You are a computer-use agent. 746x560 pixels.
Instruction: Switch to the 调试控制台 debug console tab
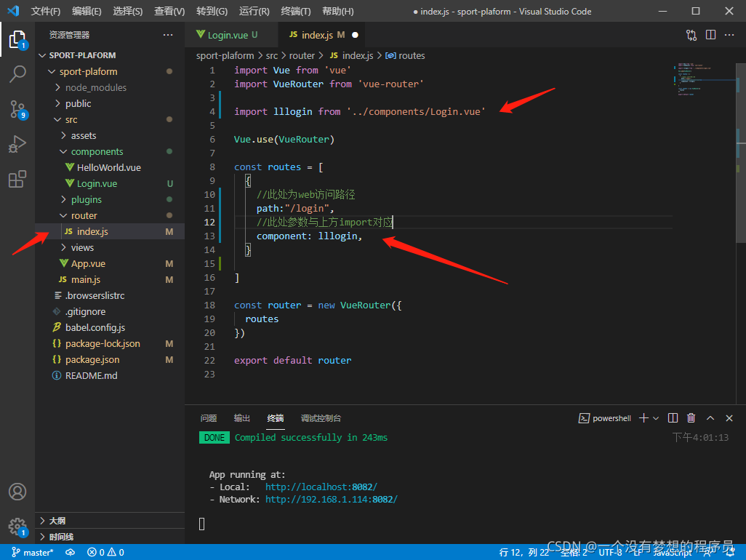[321, 417]
